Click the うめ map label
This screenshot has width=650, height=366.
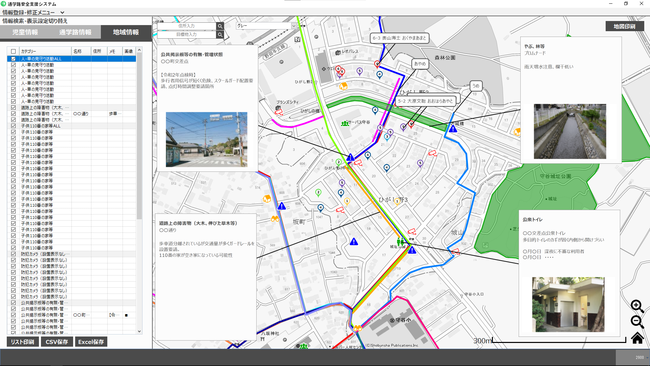tap(476, 86)
